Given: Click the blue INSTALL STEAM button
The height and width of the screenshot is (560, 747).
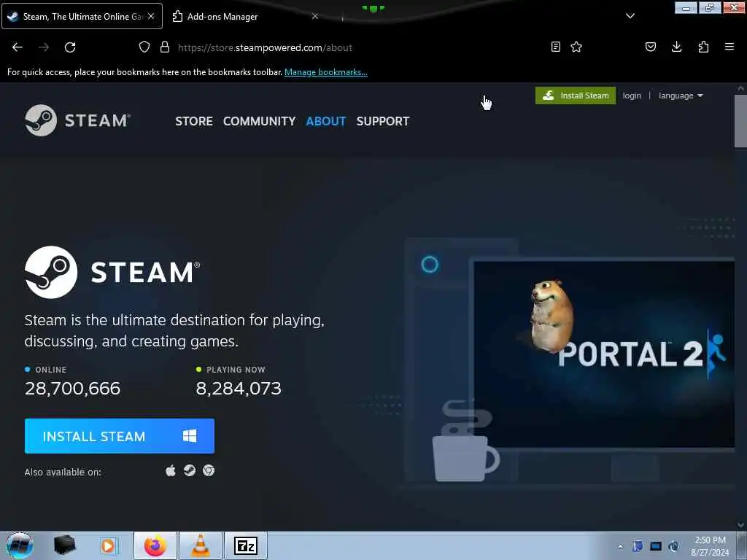Looking at the screenshot, I should tap(120, 436).
